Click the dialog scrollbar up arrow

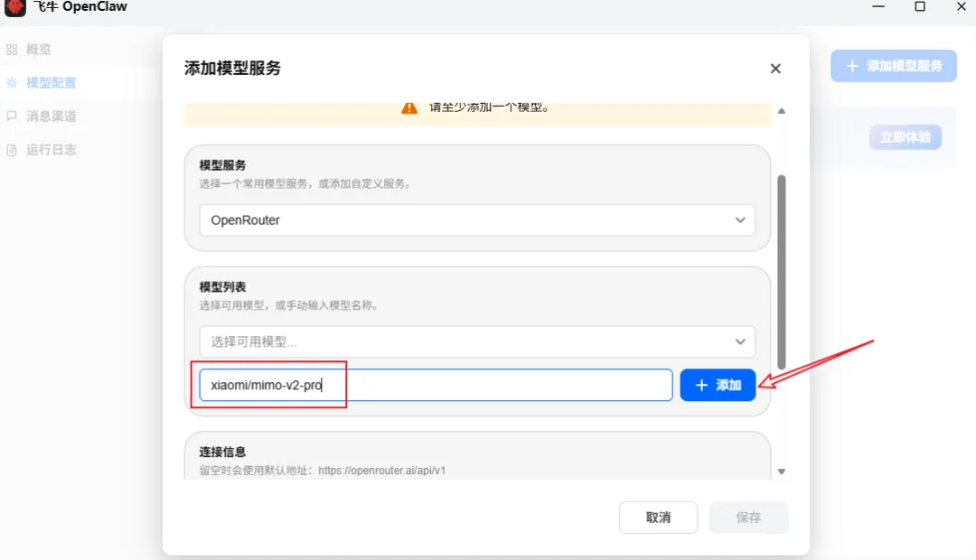coord(782,111)
